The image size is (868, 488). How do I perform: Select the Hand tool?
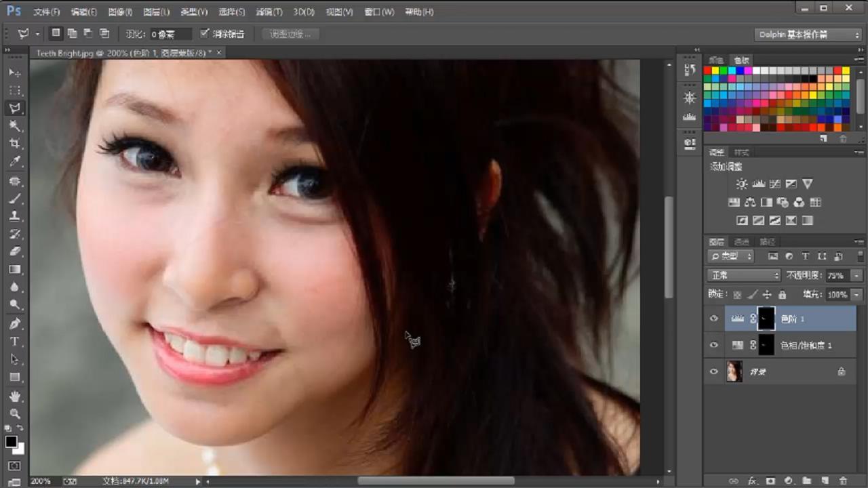point(15,396)
